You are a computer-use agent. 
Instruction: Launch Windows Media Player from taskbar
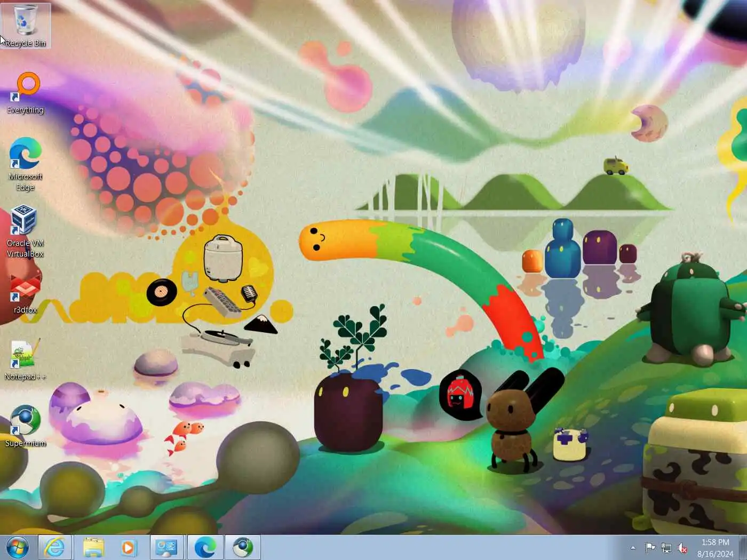129,548
